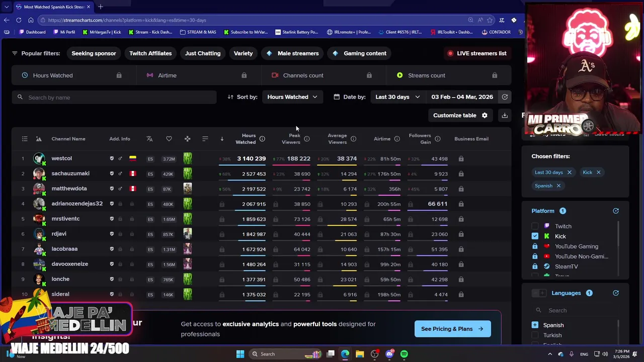Open the IRLremote+ bookmark

[349, 32]
